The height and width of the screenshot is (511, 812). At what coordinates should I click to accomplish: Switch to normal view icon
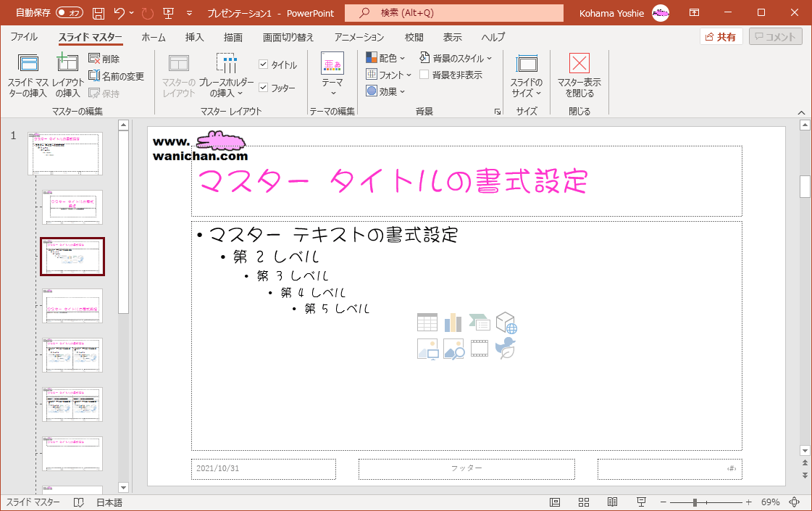[555, 502]
